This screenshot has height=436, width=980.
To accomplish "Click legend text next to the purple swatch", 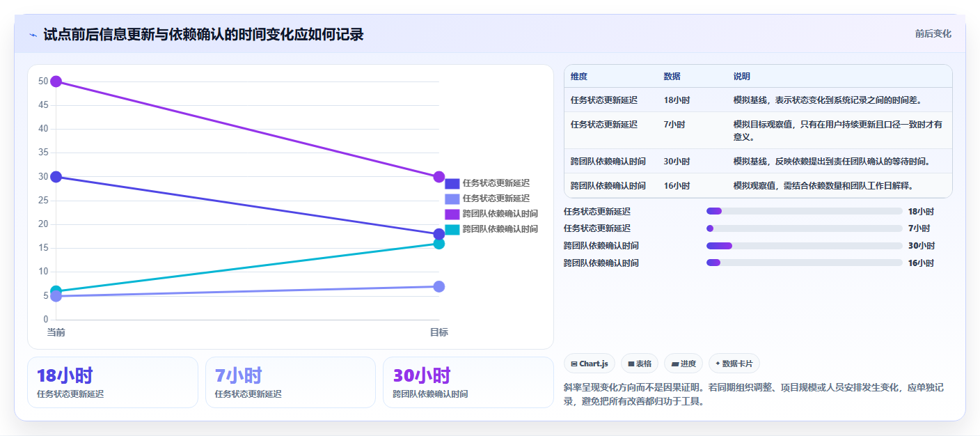I will (500, 214).
